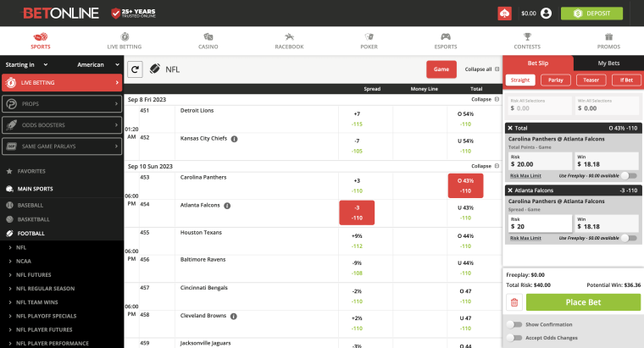Open the Starting In dropdown
The width and height of the screenshot is (644, 348).
(27, 65)
